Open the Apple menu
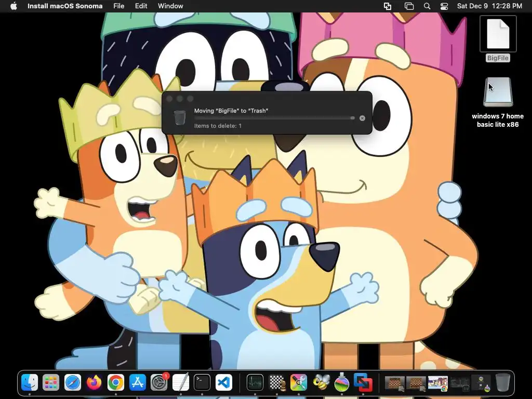The height and width of the screenshot is (399, 532). point(14,6)
